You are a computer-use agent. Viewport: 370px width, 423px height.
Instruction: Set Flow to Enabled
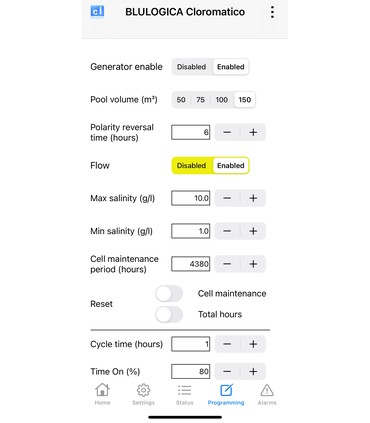pos(231,166)
